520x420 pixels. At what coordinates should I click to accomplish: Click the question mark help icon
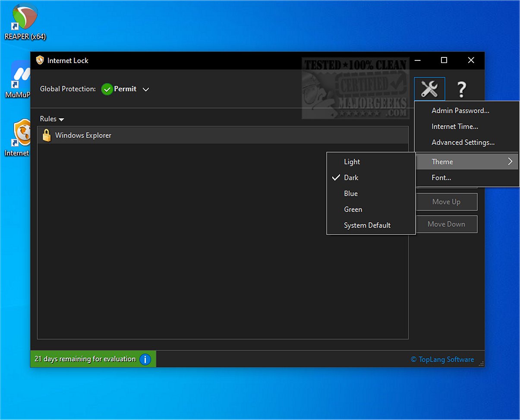coord(461,89)
